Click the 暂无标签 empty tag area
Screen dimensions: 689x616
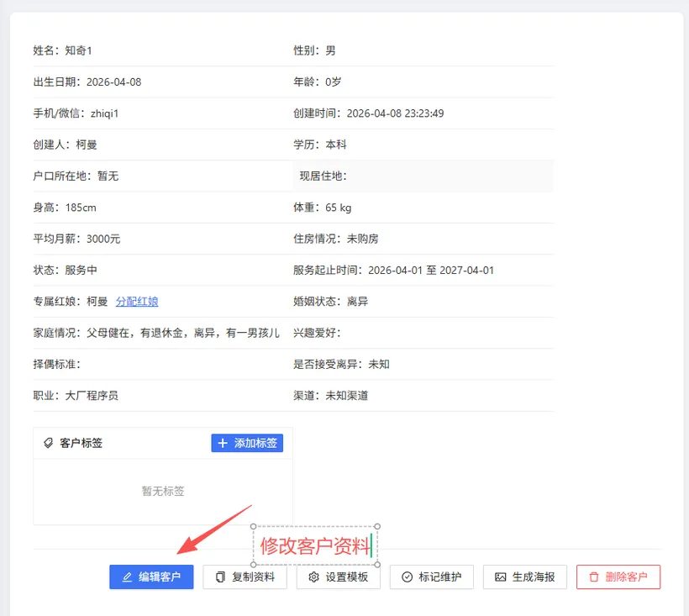[163, 492]
